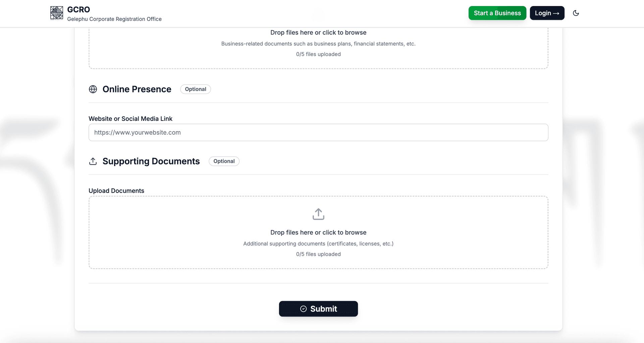This screenshot has width=644, height=343.
Task: Open the Start a Business page
Action: tap(497, 13)
